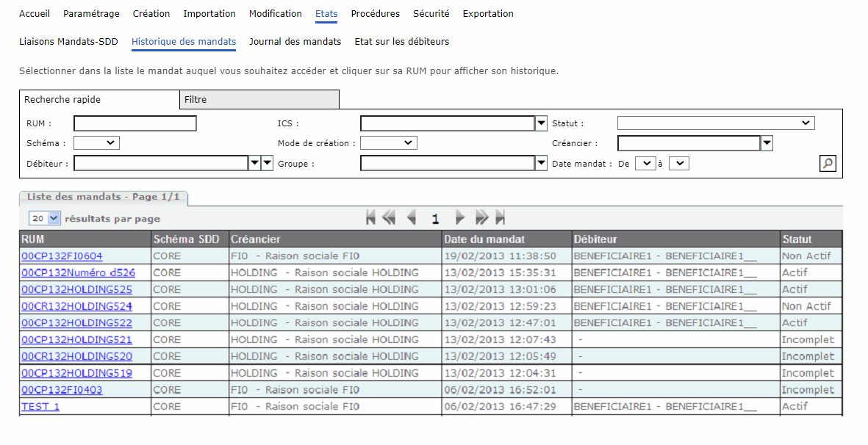Viewport: 868px width, 445px height.
Task: Click the TEST 1 RUM link
Action: [x=40, y=406]
